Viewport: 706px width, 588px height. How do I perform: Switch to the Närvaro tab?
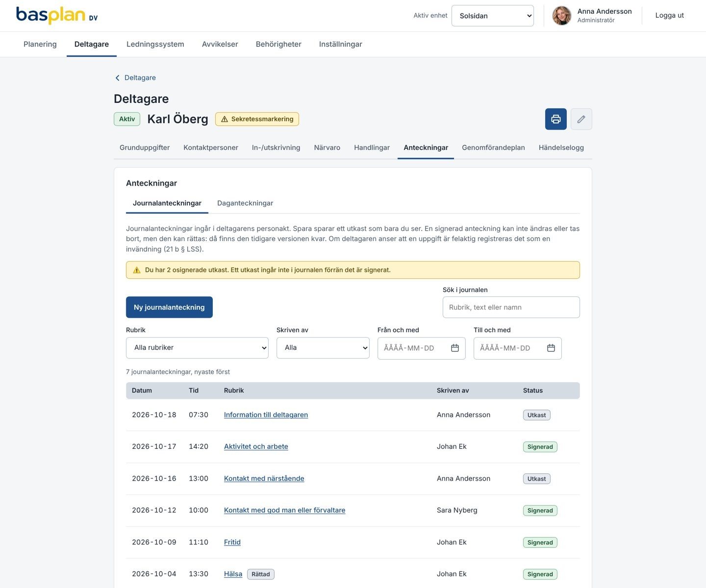(x=327, y=147)
